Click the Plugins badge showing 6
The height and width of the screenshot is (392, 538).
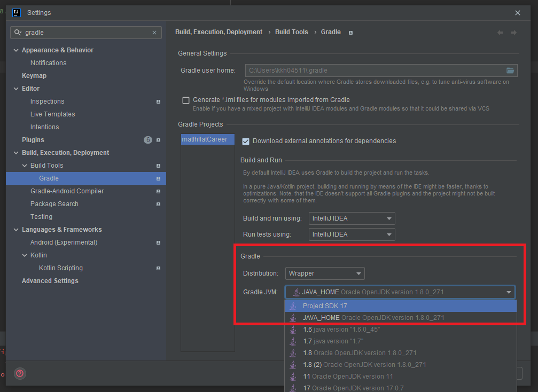tap(147, 139)
